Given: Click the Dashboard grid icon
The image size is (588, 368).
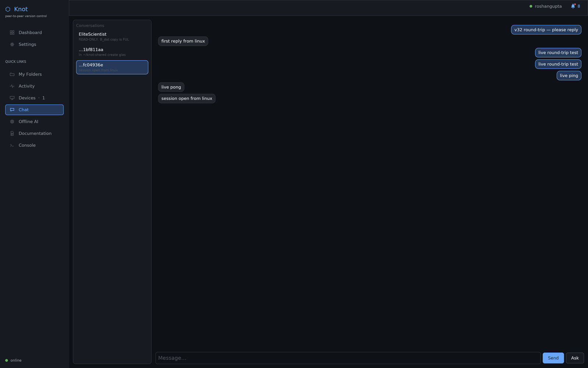Looking at the screenshot, I should (x=12, y=33).
